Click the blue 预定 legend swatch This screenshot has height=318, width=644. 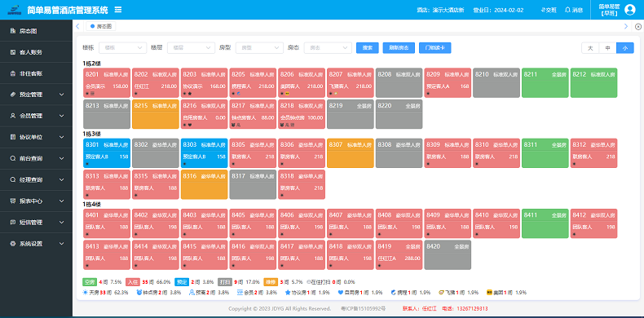(x=181, y=282)
